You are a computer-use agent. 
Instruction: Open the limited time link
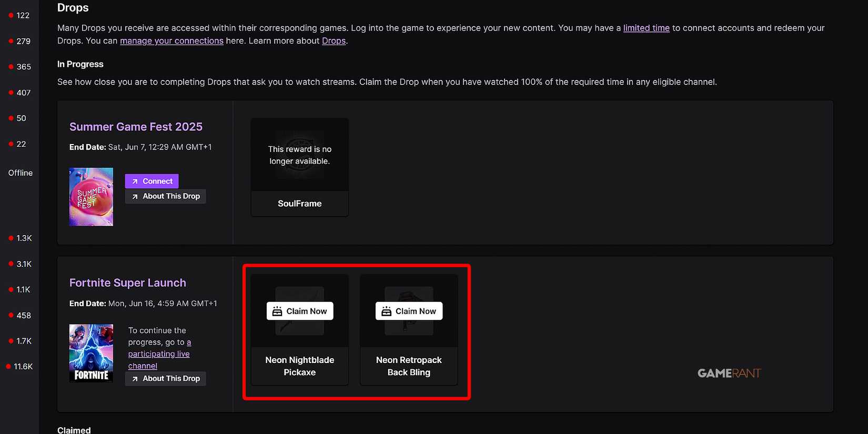[646, 28]
